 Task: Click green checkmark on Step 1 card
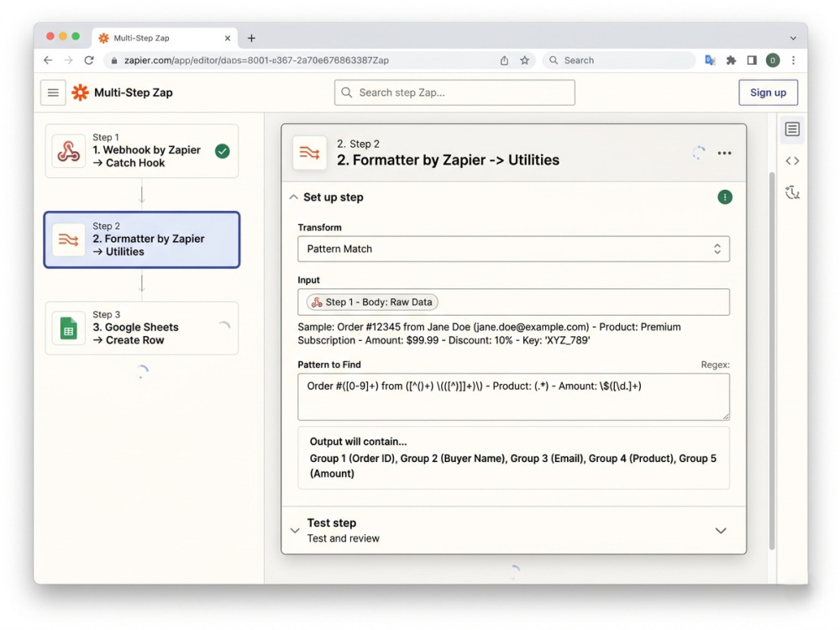pyautogui.click(x=223, y=151)
